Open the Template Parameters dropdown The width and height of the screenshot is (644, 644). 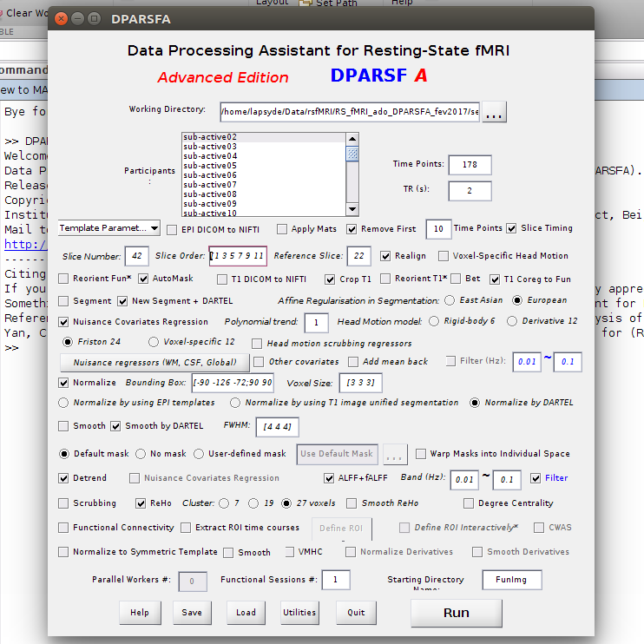click(x=109, y=228)
